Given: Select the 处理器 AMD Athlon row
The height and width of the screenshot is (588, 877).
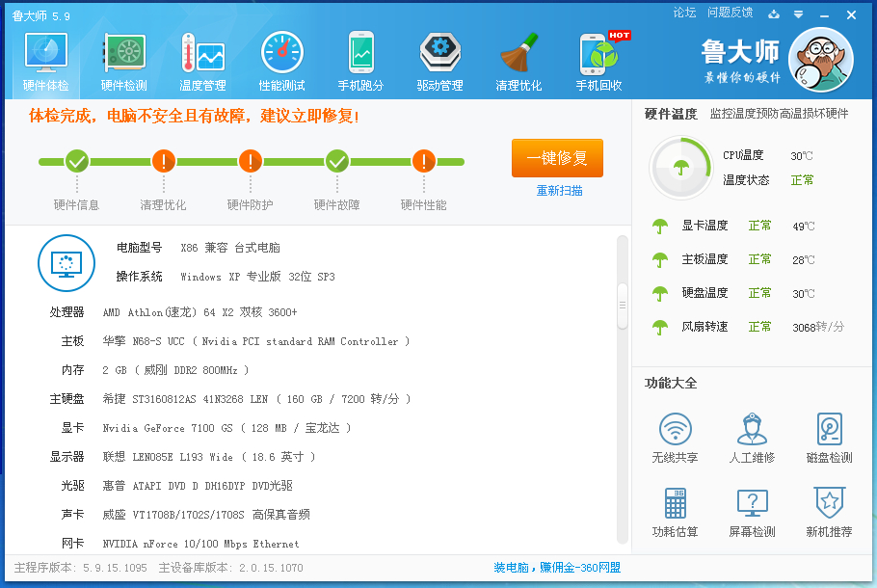Looking at the screenshot, I should point(173,312).
